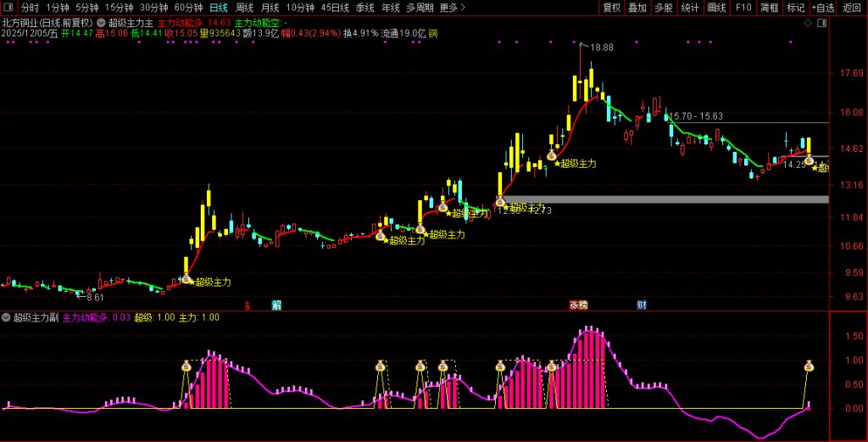Click the first money bag signal in sub-chart
This screenshot has height=442, width=868.
coord(186,366)
